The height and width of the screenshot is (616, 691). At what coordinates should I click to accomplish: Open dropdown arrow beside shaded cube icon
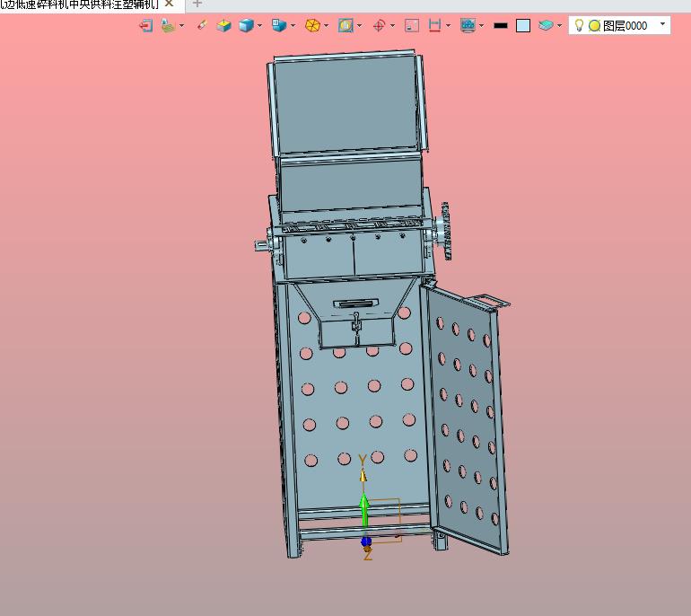[x=259, y=25]
